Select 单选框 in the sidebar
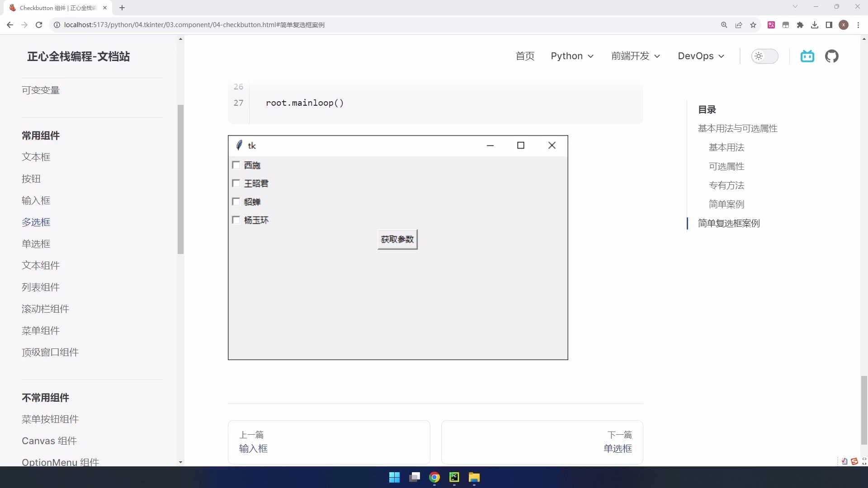The width and height of the screenshot is (868, 488). click(x=36, y=244)
